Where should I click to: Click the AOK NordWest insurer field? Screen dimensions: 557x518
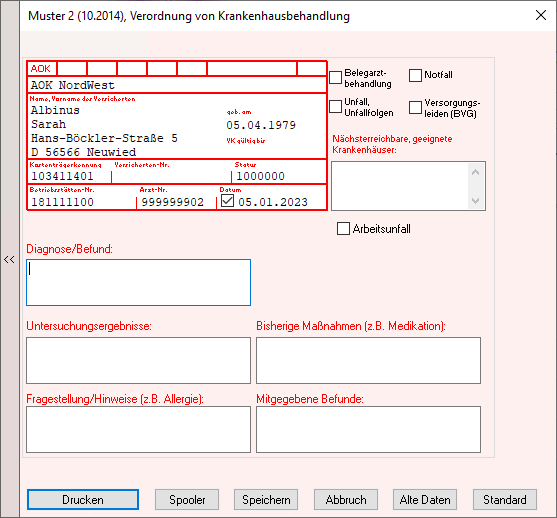tap(177, 85)
